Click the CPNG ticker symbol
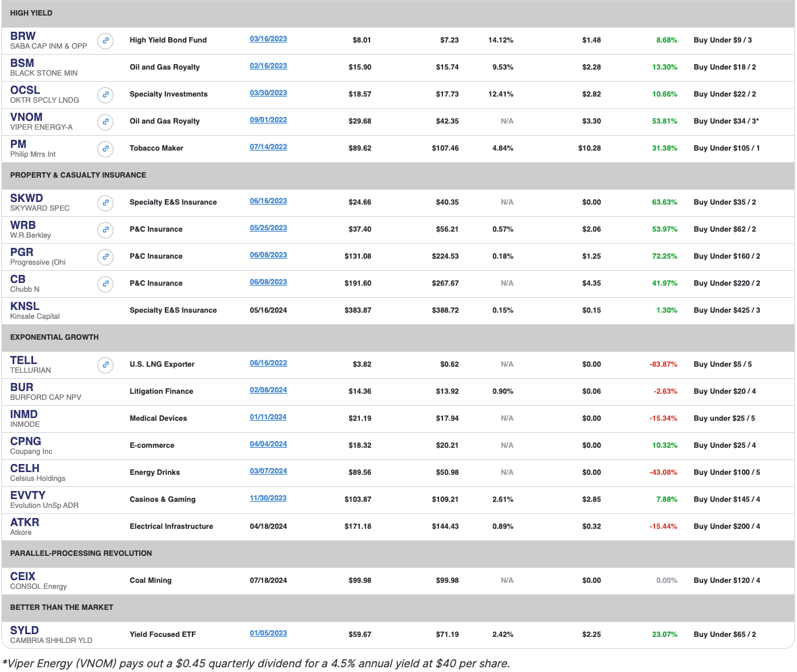Viewport: 797px width, 672px height. [x=26, y=441]
